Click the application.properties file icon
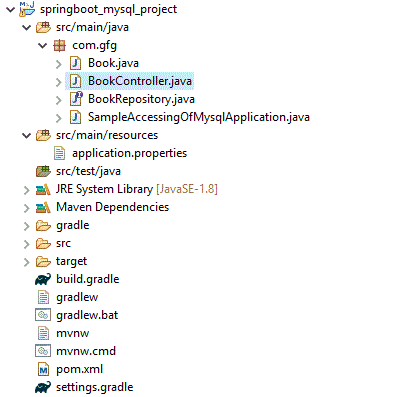This screenshot has height=397, width=393. click(59, 153)
